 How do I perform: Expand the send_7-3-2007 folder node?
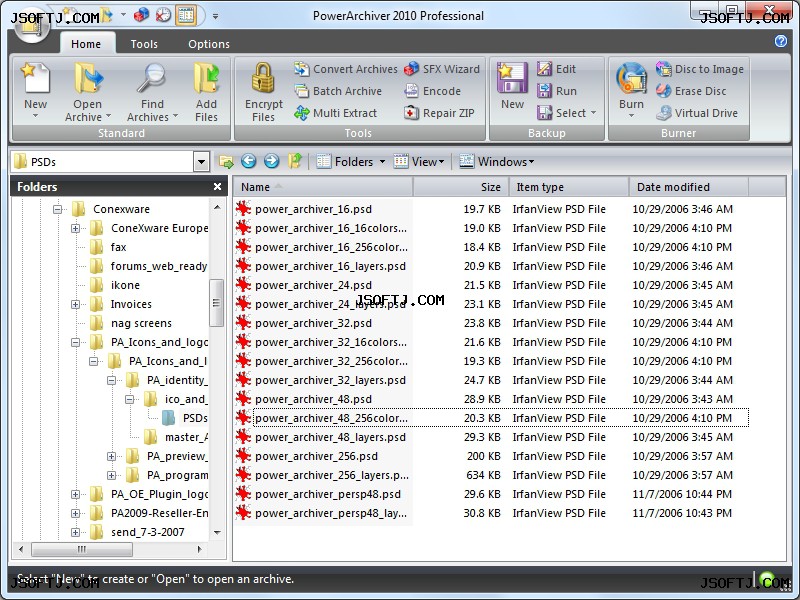[x=76, y=532]
